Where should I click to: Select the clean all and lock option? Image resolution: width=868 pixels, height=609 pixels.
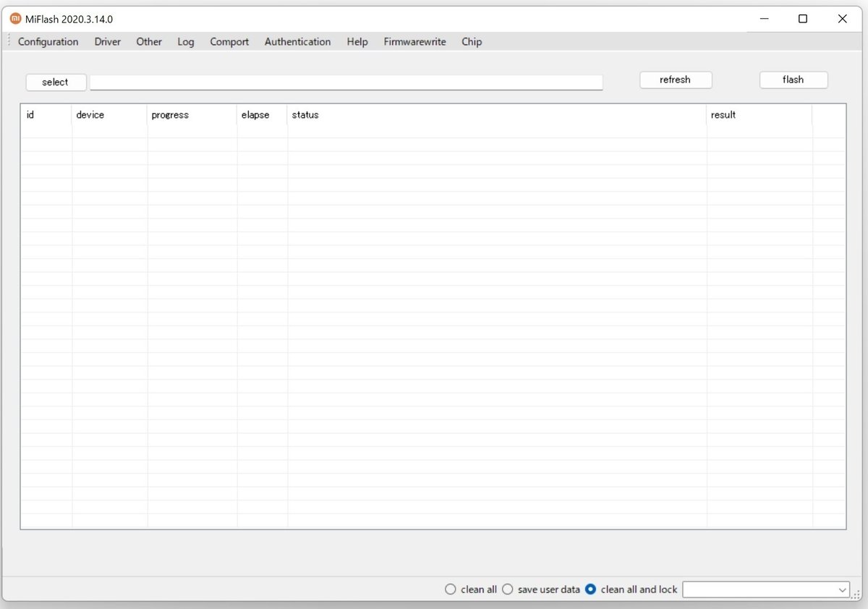[x=631, y=589]
